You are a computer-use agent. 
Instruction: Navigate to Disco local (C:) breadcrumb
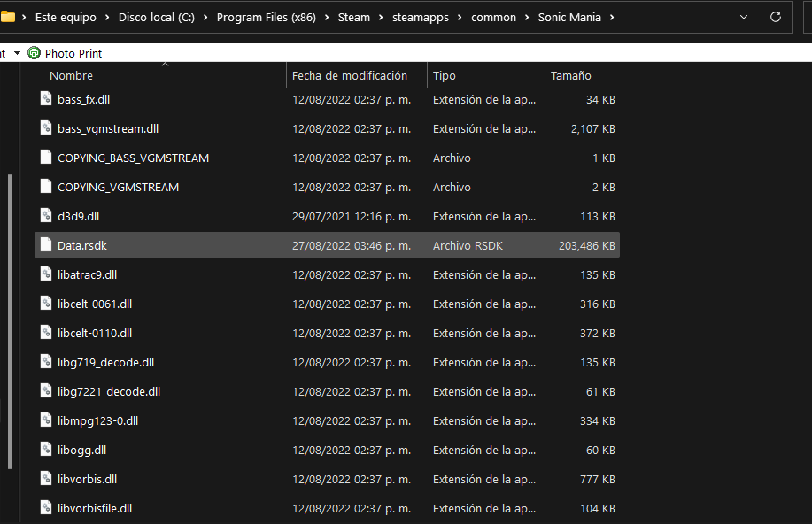pos(157,17)
